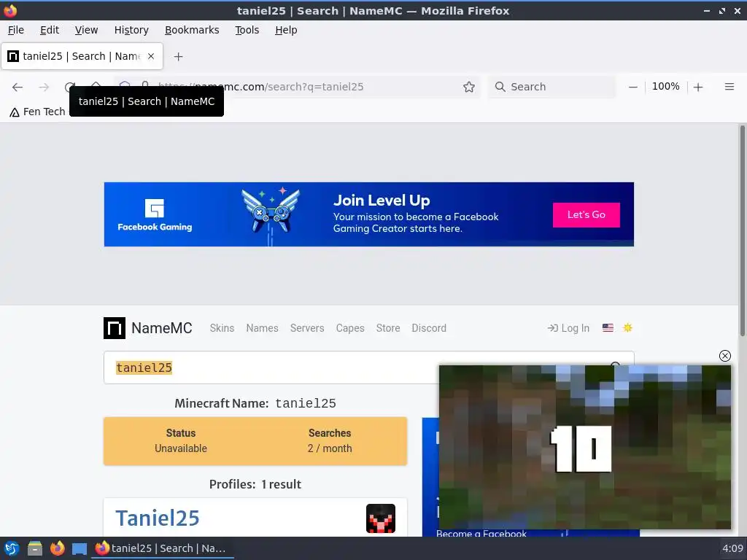The height and width of the screenshot is (560, 747).
Task: Click the Become a Facebook ad text
Action: click(x=481, y=533)
